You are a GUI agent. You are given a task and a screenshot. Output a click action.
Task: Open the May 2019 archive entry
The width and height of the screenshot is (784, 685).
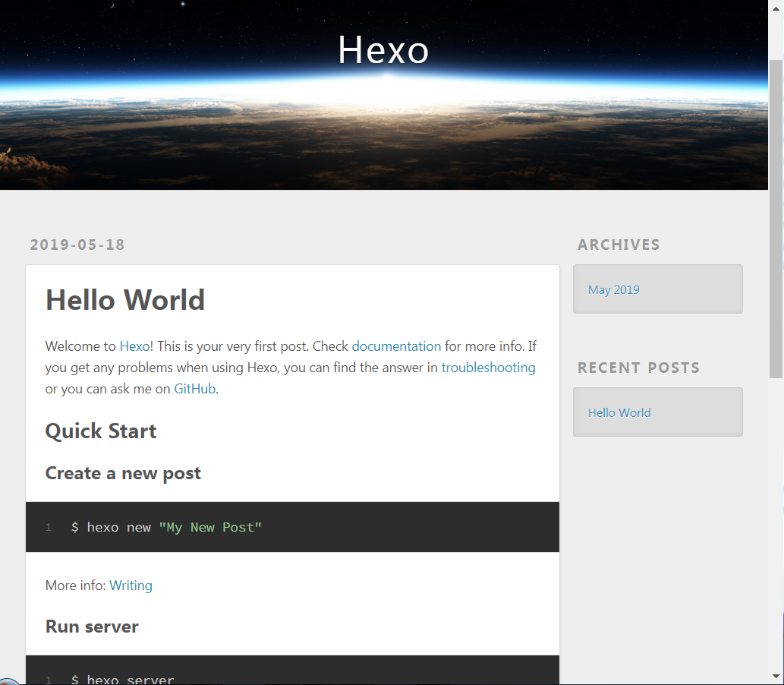[613, 289]
